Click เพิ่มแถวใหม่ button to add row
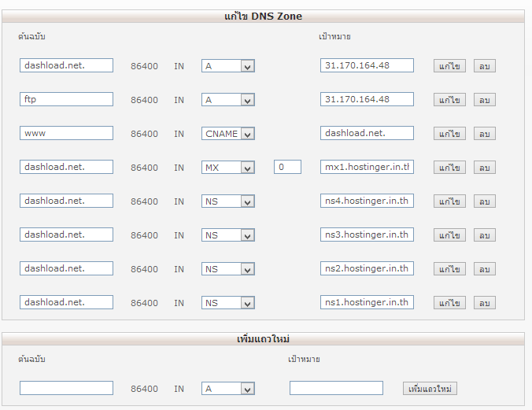 tap(430, 389)
